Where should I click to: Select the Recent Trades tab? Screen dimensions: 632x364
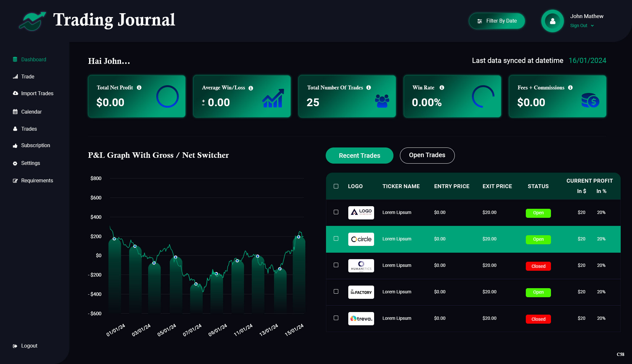coord(359,156)
